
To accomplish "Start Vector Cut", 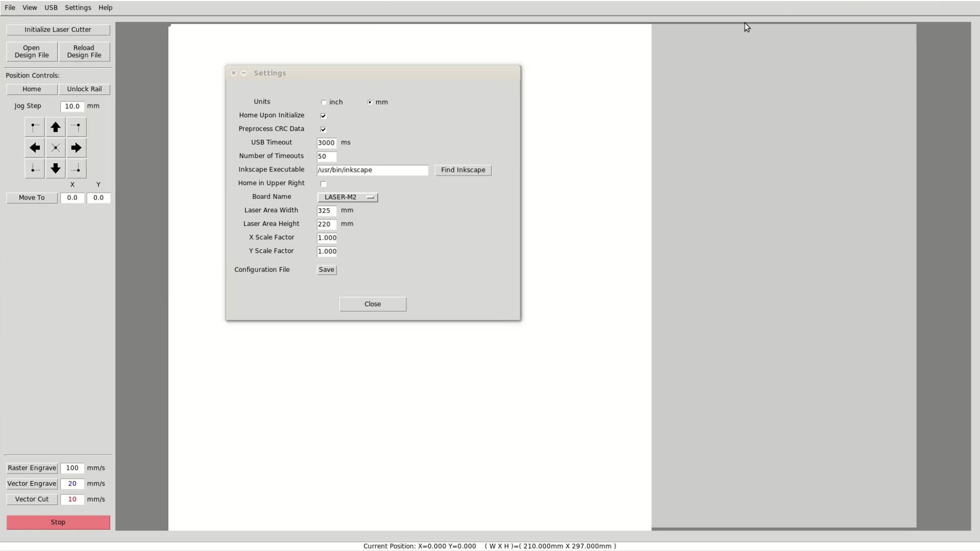I will [x=32, y=499].
